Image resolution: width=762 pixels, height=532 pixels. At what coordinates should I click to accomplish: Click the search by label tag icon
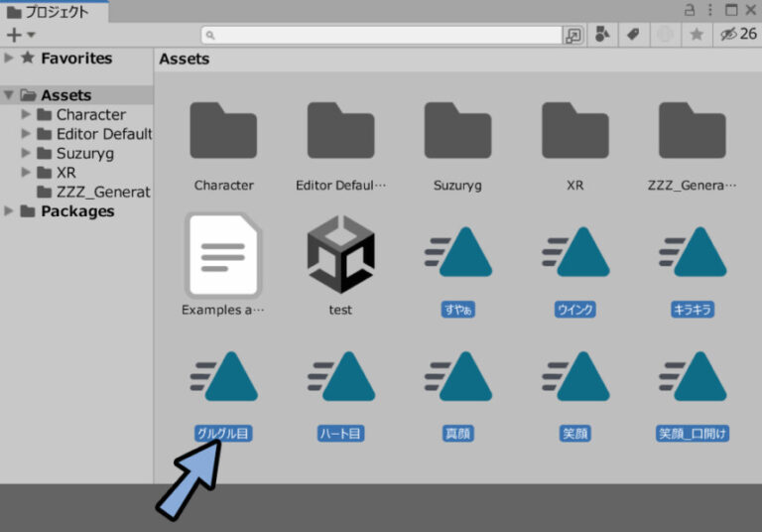632,35
